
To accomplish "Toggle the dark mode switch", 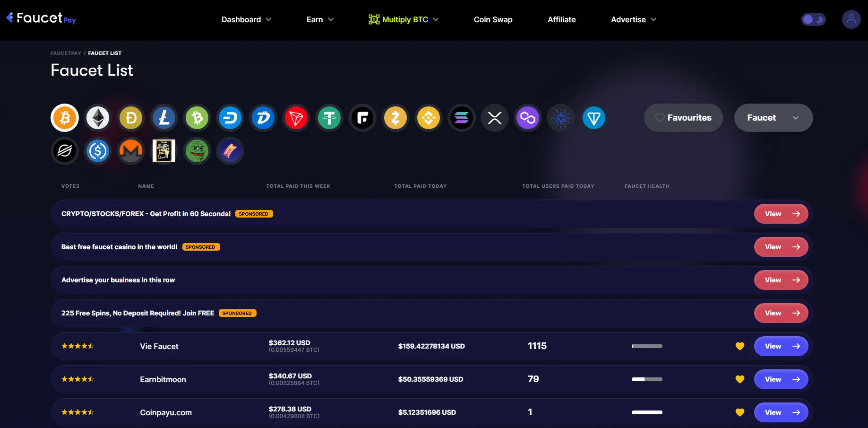I will [813, 19].
